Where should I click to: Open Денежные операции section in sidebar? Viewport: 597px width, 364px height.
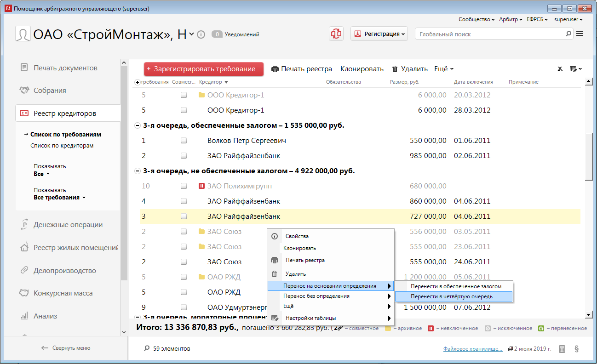pos(68,225)
